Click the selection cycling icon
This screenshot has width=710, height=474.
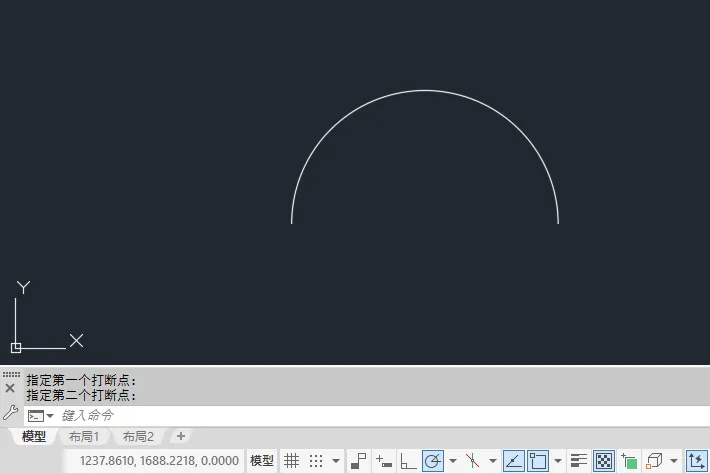pos(629,461)
